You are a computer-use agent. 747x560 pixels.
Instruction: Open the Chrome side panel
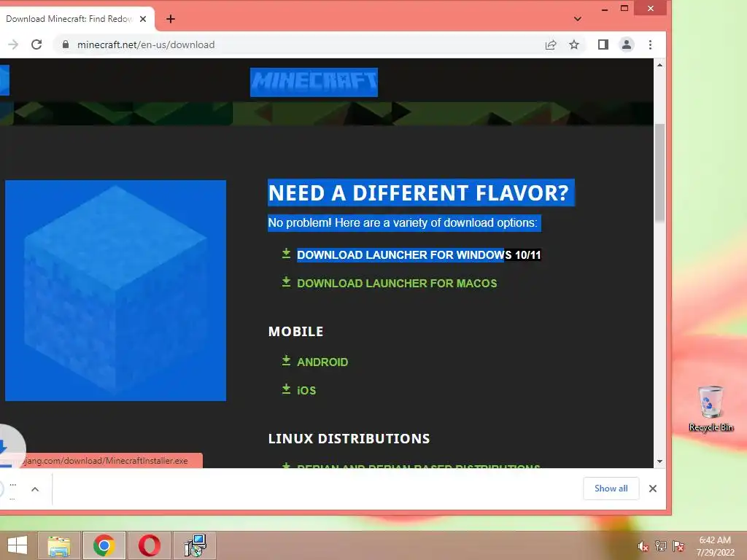tap(603, 44)
